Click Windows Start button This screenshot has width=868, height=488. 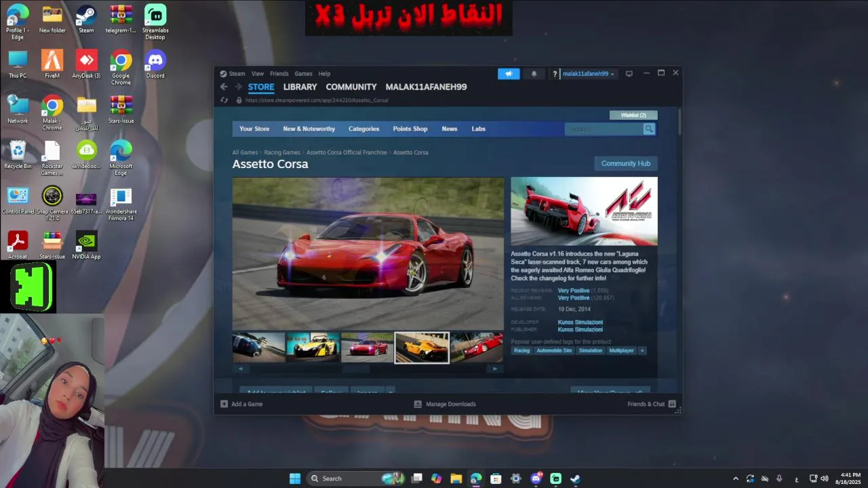click(295, 479)
